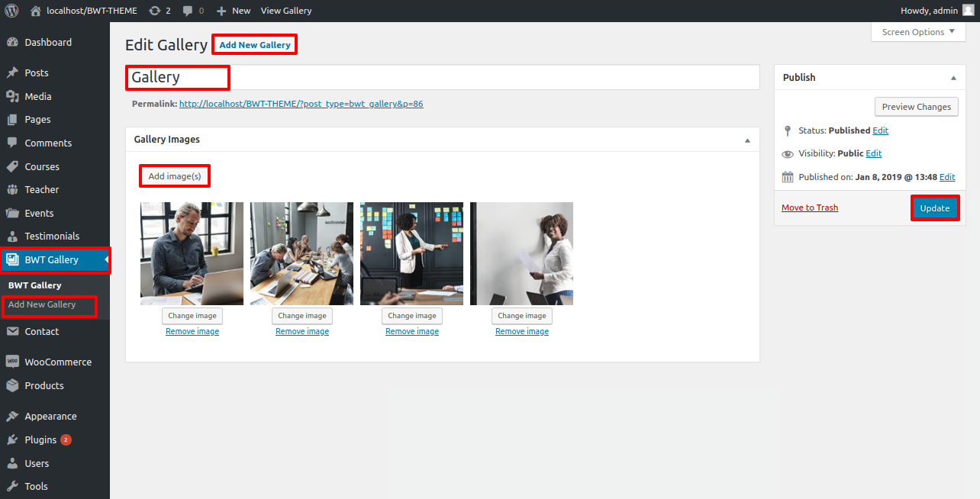The height and width of the screenshot is (499, 980).
Task: Open Dashboard from the sidebar
Action: click(47, 43)
